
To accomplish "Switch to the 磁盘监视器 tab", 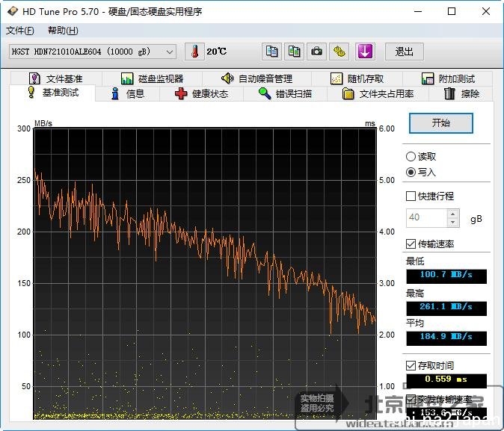I will (152, 78).
